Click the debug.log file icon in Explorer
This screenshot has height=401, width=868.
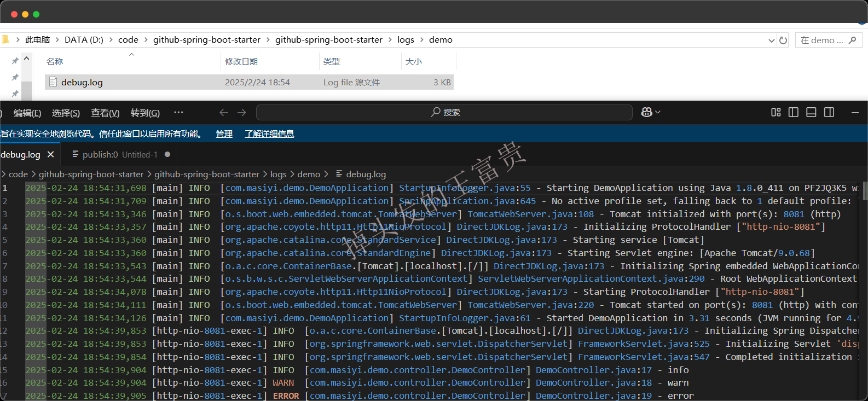[53, 82]
